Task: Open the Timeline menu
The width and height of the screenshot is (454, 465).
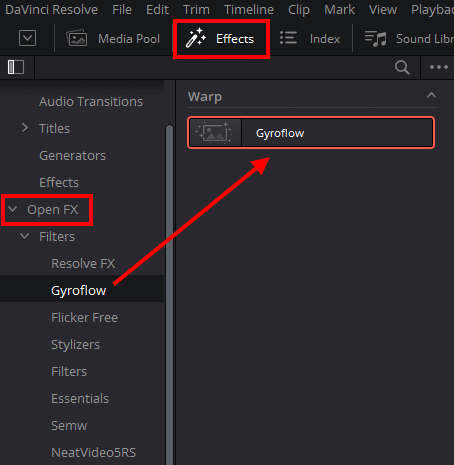Action: [x=249, y=10]
